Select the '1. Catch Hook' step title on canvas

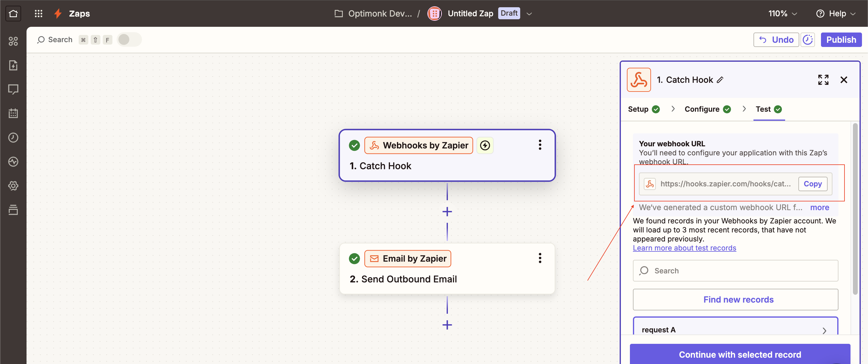click(380, 166)
